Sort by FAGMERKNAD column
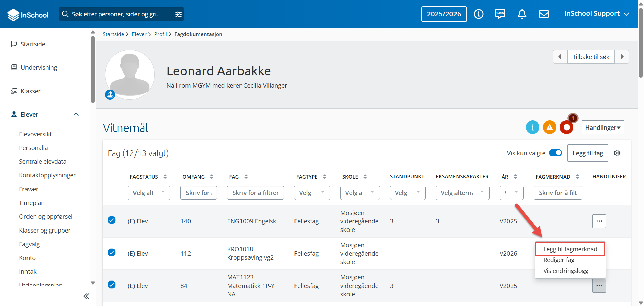The image size is (644, 306). pos(577,177)
